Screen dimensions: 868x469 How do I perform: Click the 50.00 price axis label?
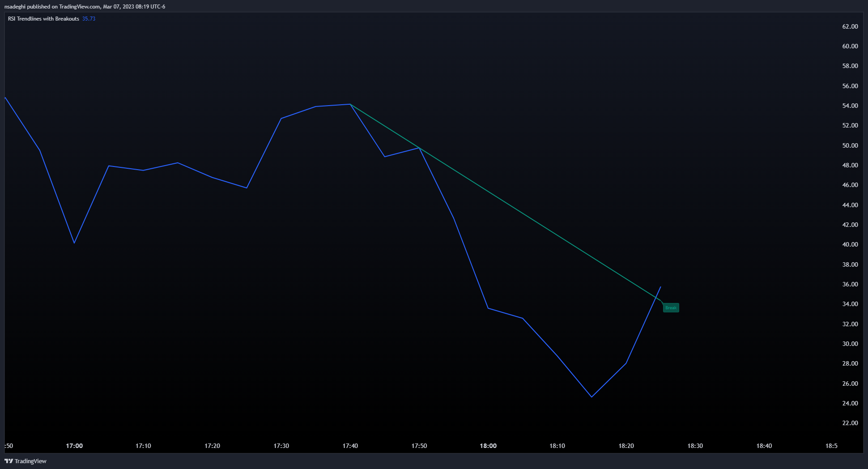pyautogui.click(x=850, y=145)
